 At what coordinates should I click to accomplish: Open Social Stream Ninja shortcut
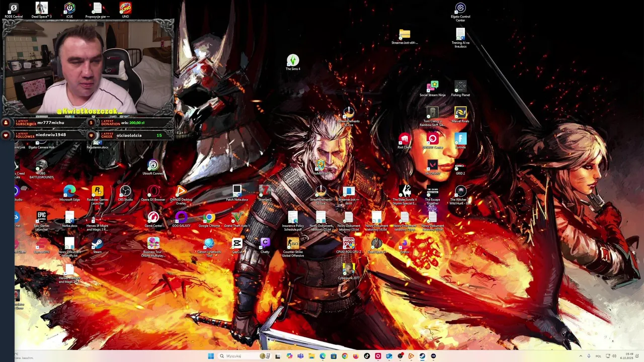tap(433, 88)
